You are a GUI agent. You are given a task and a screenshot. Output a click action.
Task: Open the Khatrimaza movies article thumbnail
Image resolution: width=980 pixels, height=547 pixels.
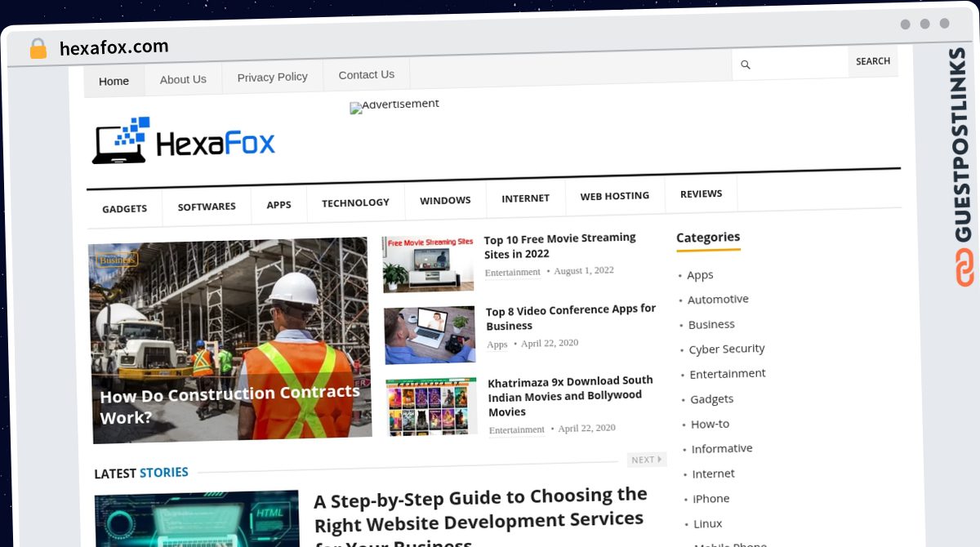[431, 406]
